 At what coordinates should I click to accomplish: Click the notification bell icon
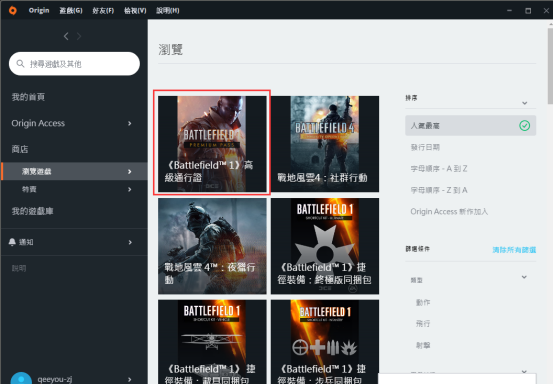12,242
